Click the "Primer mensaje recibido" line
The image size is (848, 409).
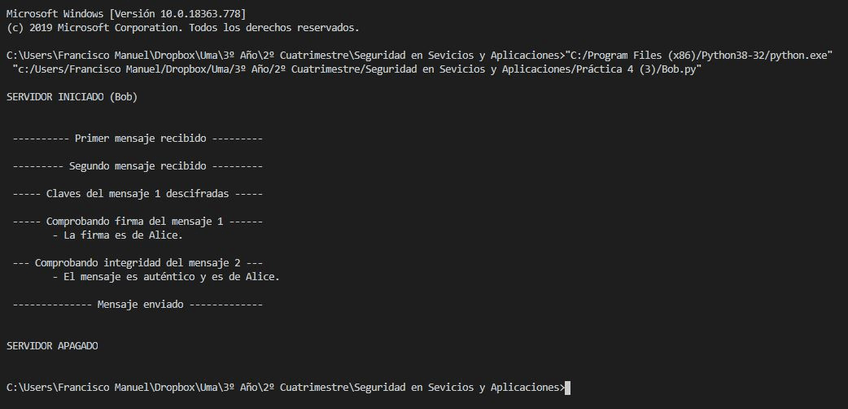coord(137,138)
